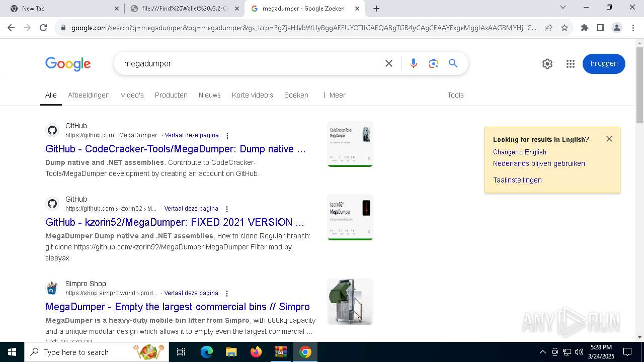Switch to the Find Wallet file tab
The width and height of the screenshot is (644, 362).
tap(184, 9)
